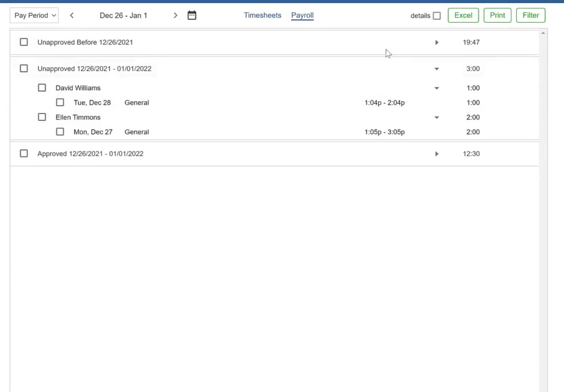The width and height of the screenshot is (564, 392).
Task: Select the Unapproved 12/26/2021 - 01/01/2022 checkbox
Action: 24,68
